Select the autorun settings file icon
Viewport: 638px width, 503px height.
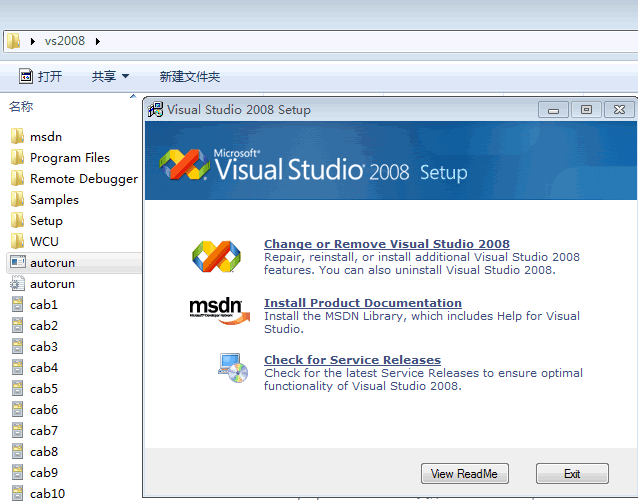17,284
